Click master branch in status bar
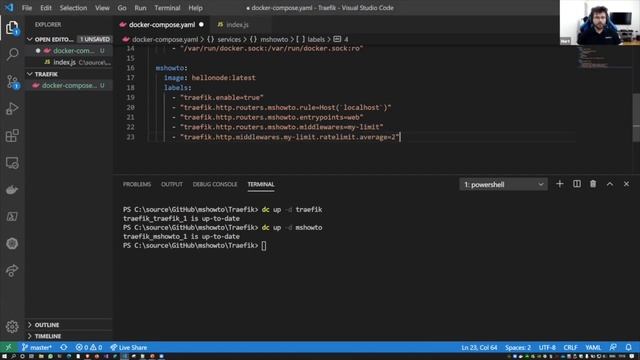Screen dimensions: 640x360 (x=37, y=347)
